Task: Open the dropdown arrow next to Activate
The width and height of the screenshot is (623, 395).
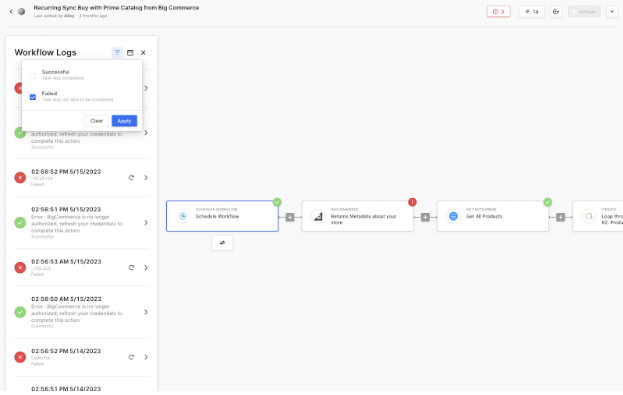Action: click(x=612, y=12)
